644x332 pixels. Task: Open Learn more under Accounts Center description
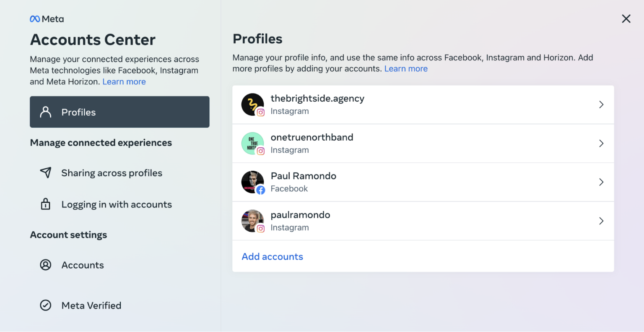click(x=124, y=81)
